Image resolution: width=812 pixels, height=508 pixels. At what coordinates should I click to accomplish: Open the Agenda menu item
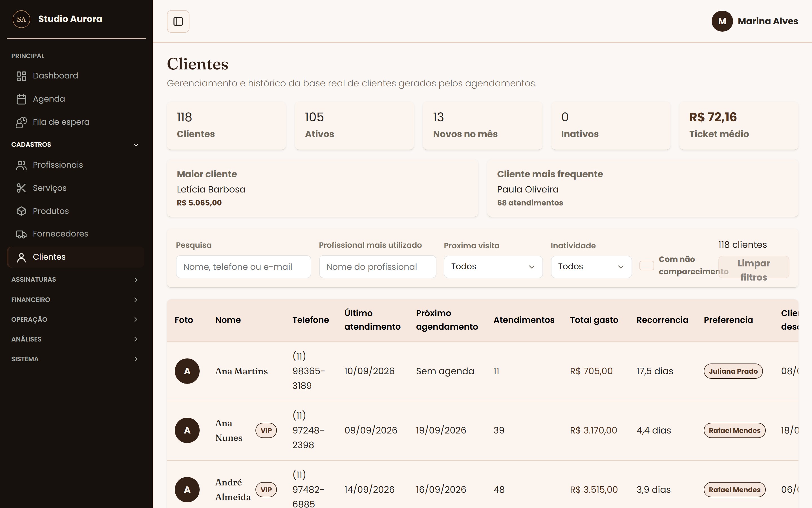tap(76, 99)
